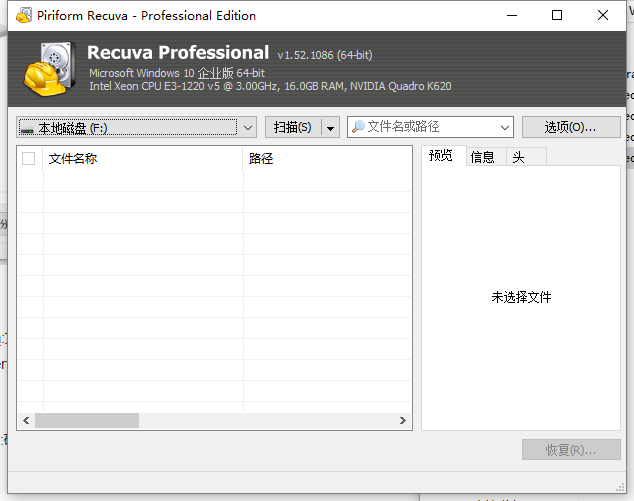Minimize the Piriform Recuva window
This screenshot has width=634, height=501.
[512, 15]
